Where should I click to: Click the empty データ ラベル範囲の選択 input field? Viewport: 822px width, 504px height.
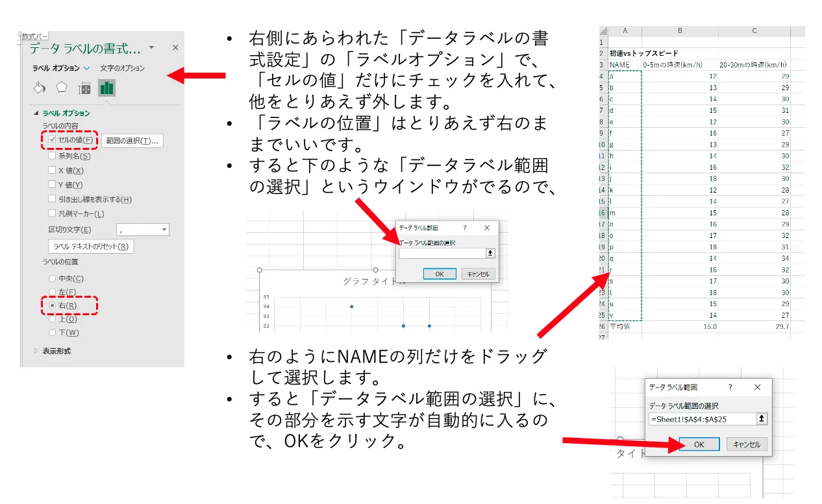pyautogui.click(x=442, y=254)
